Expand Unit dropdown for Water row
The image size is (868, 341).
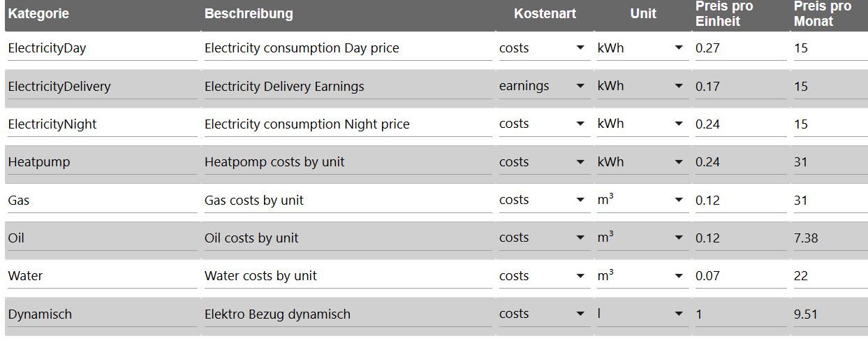pos(641,276)
